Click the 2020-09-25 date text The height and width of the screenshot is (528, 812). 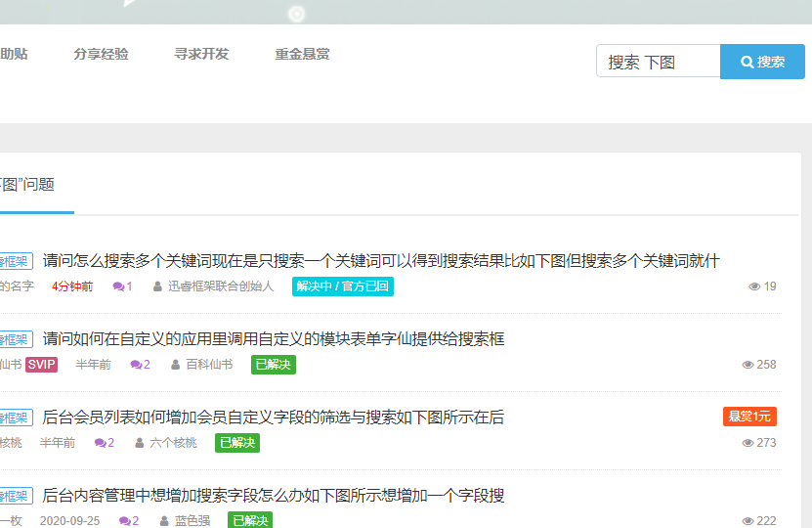[x=70, y=521]
